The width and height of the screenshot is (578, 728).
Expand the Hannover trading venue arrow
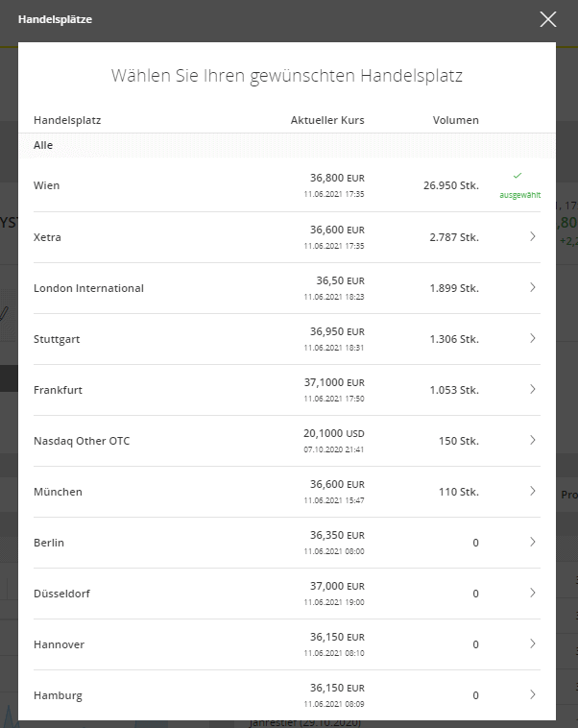pyautogui.click(x=533, y=644)
